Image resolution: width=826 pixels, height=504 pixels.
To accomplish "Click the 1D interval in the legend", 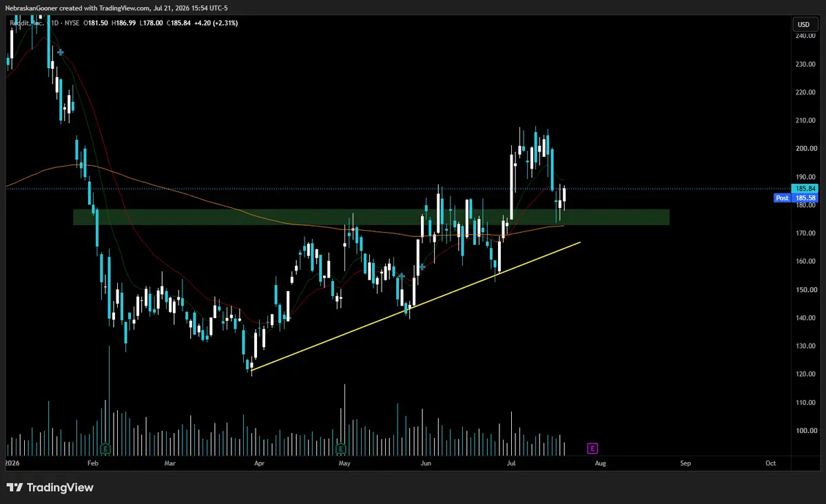I will 55,23.
